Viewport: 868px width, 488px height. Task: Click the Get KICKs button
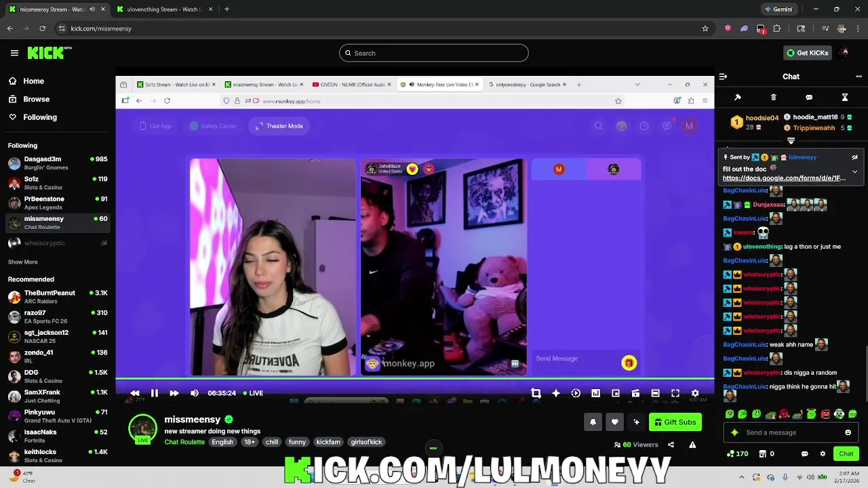point(807,53)
